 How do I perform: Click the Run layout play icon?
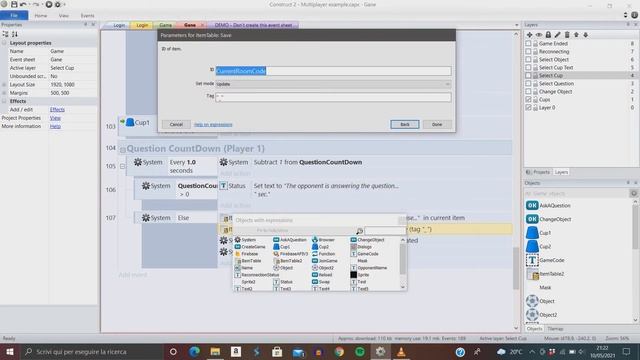49,4
